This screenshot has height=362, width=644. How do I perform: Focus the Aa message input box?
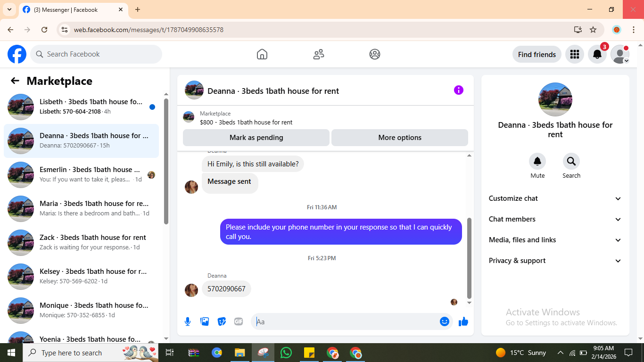click(x=347, y=321)
